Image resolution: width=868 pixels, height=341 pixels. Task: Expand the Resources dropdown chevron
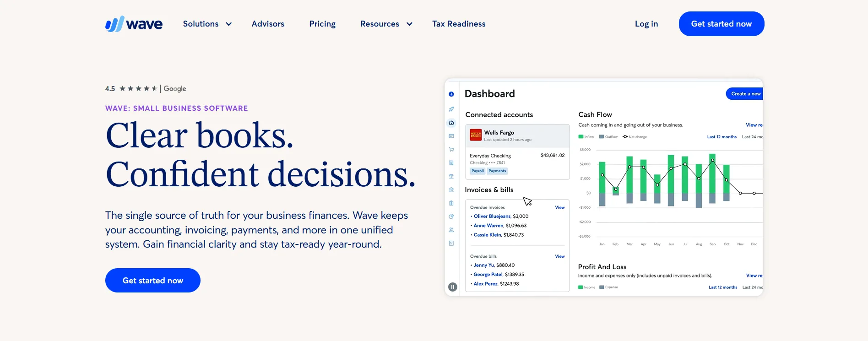point(409,24)
